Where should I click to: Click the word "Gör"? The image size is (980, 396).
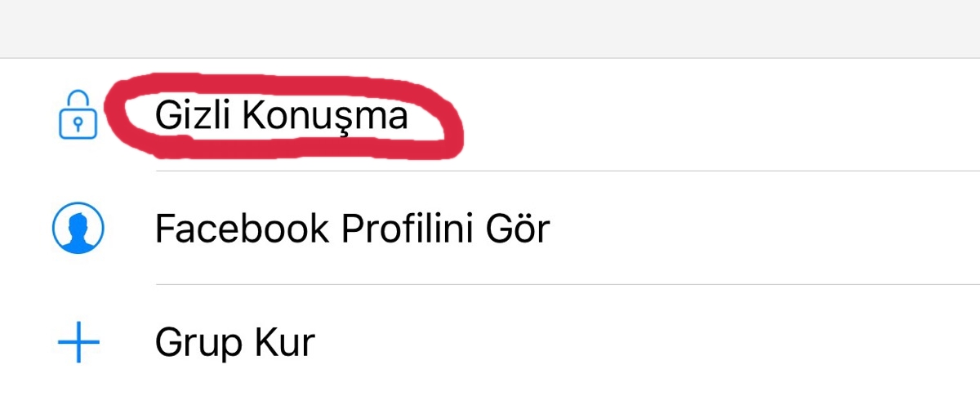tap(516, 229)
